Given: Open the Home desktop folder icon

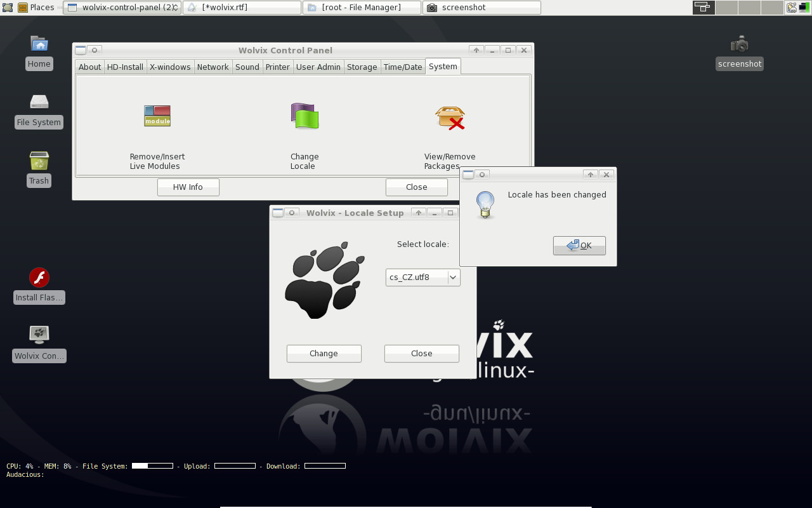Looking at the screenshot, I should 39,44.
